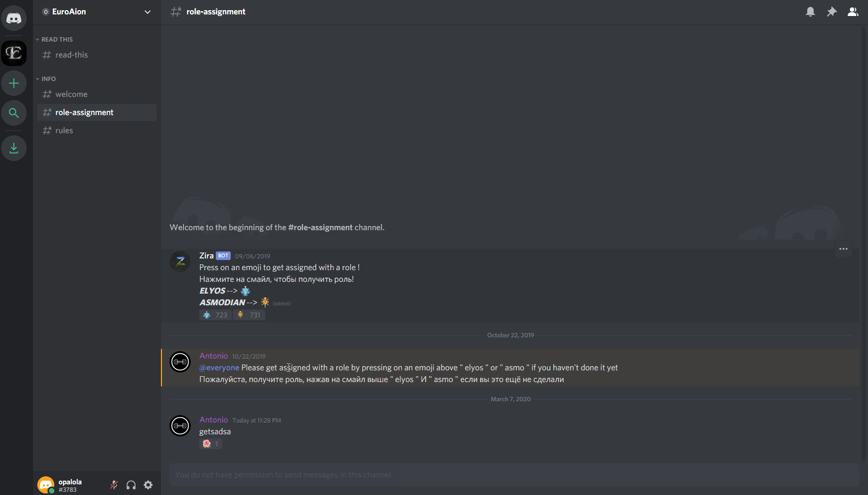Open the read-this channel
868x495 pixels.
point(97,55)
